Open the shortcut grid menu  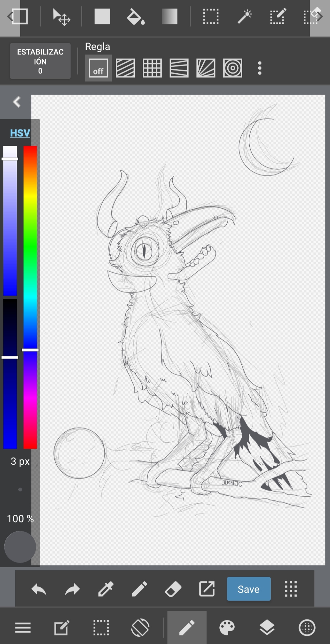click(291, 589)
